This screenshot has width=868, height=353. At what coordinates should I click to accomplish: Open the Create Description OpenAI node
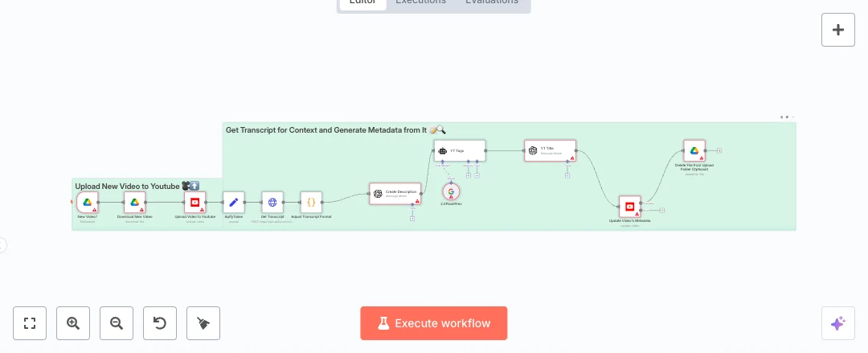395,193
